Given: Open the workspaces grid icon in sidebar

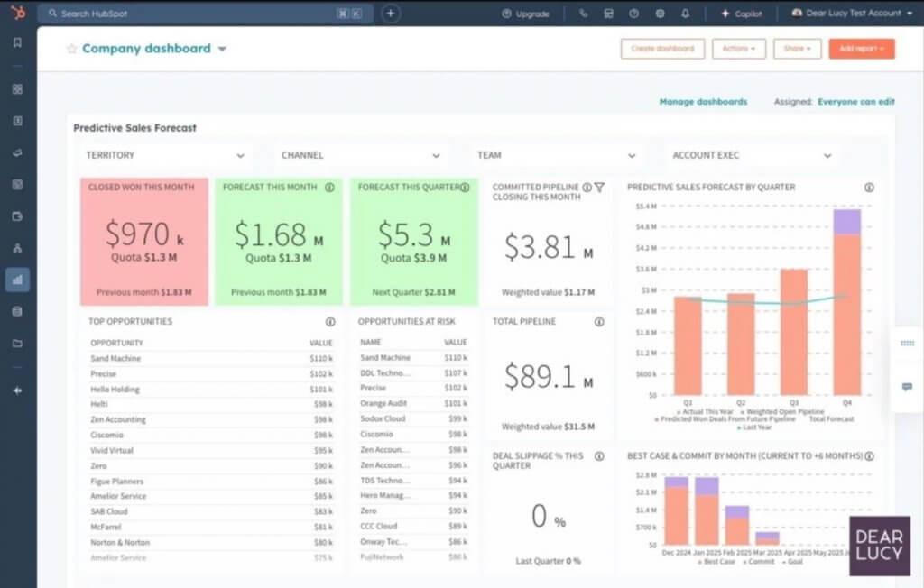Looking at the screenshot, I should coord(16,89).
